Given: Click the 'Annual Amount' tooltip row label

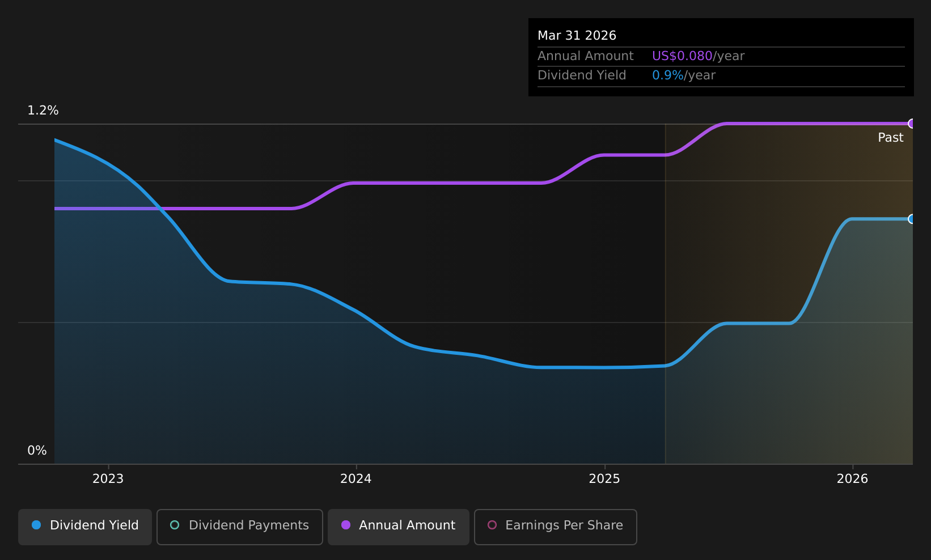Looking at the screenshot, I should click(585, 56).
